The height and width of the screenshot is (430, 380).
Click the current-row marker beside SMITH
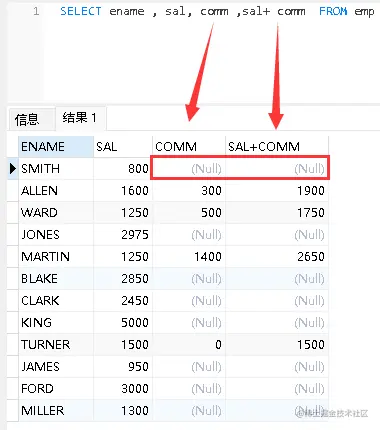click(13, 169)
